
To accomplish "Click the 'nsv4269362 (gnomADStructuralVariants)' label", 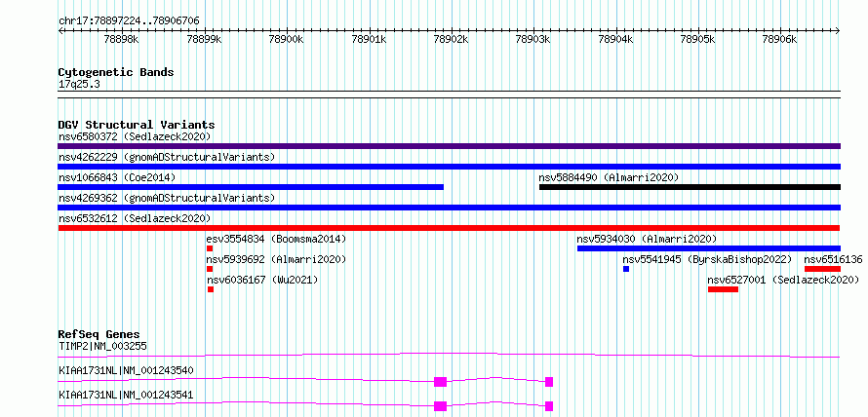I will click(167, 198).
